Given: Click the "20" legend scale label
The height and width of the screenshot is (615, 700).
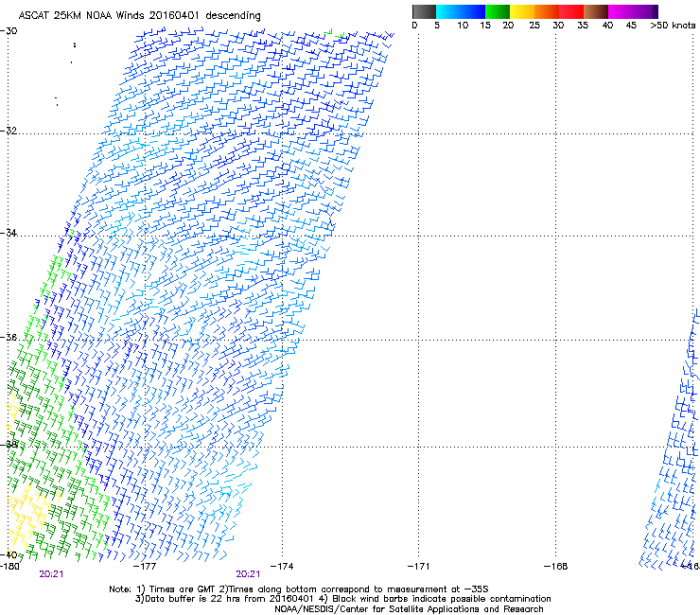Looking at the screenshot, I should [x=508, y=26].
